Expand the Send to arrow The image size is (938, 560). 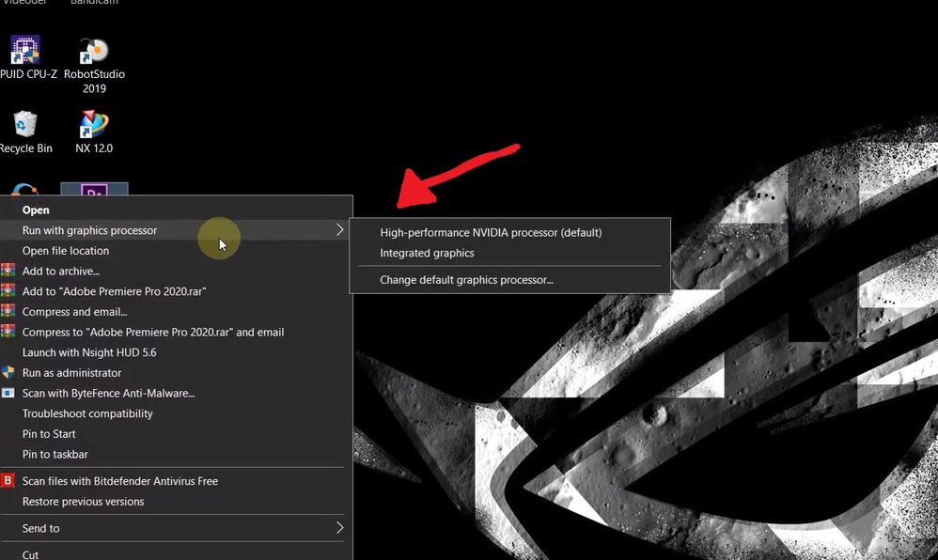(x=340, y=528)
